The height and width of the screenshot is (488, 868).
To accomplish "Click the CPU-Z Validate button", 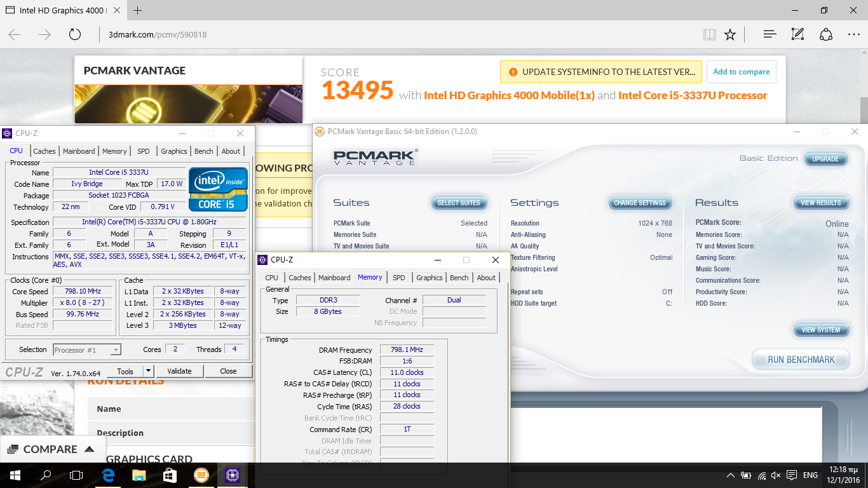I will tap(179, 371).
